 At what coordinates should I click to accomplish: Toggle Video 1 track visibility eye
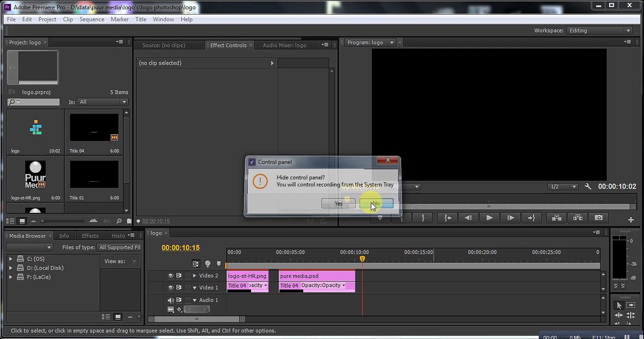170,288
